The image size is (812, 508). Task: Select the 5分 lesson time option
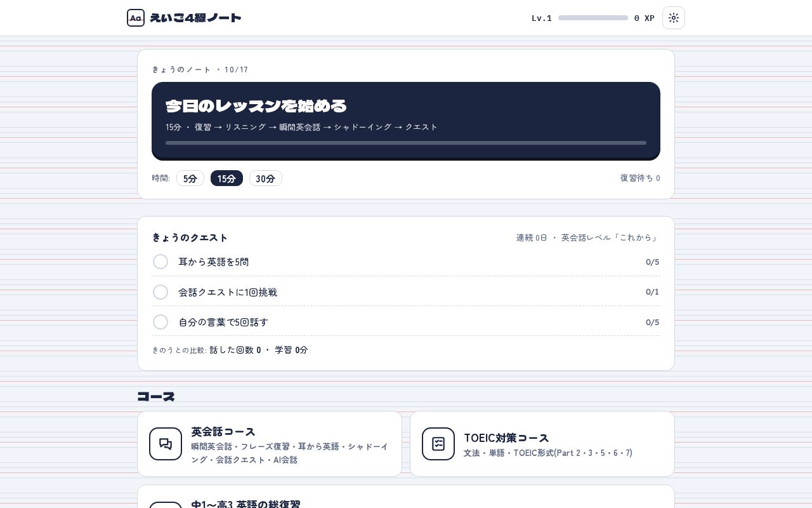coord(190,178)
